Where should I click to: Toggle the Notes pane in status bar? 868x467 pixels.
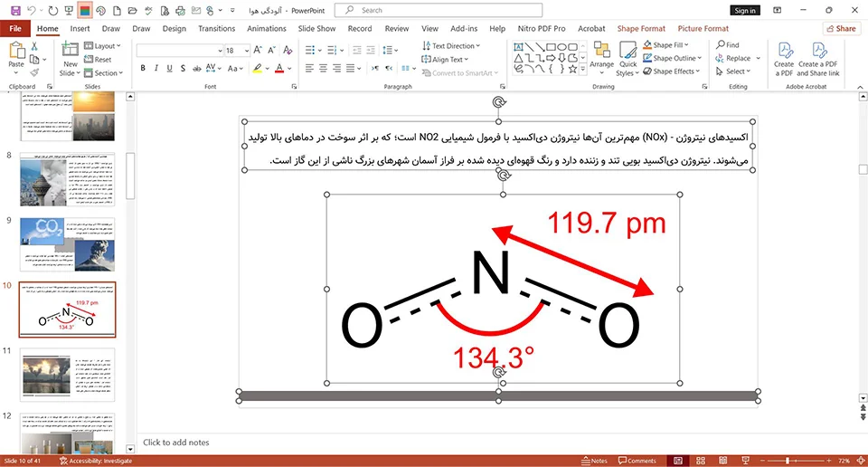coord(595,461)
